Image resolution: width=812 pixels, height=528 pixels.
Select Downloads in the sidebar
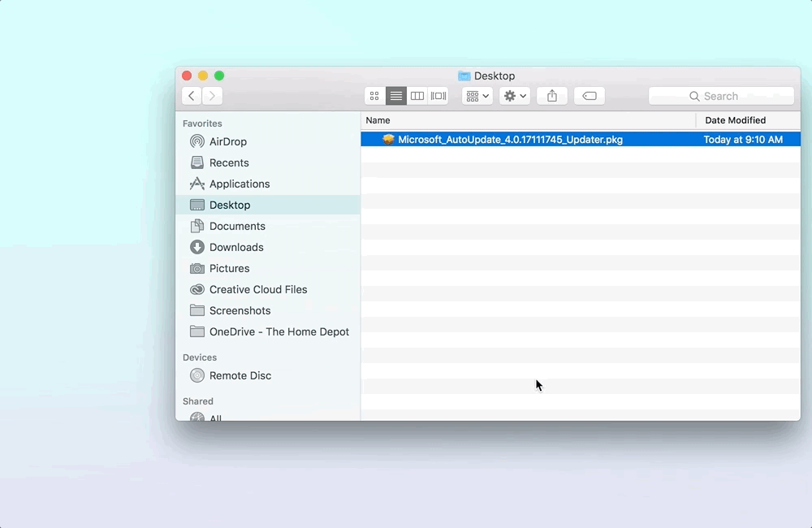235,247
